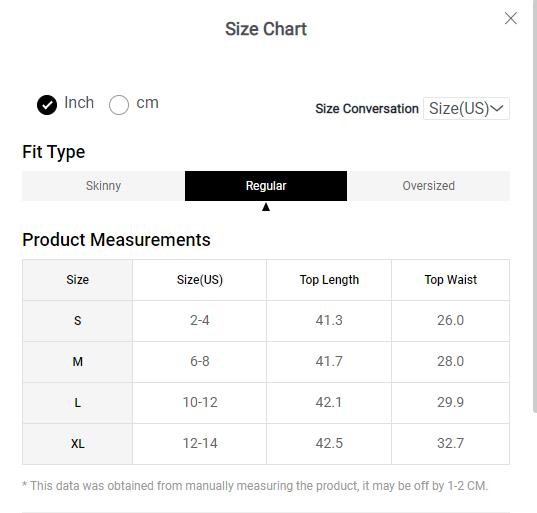The height and width of the screenshot is (513, 537).
Task: Select the S size row
Action: pos(266,321)
